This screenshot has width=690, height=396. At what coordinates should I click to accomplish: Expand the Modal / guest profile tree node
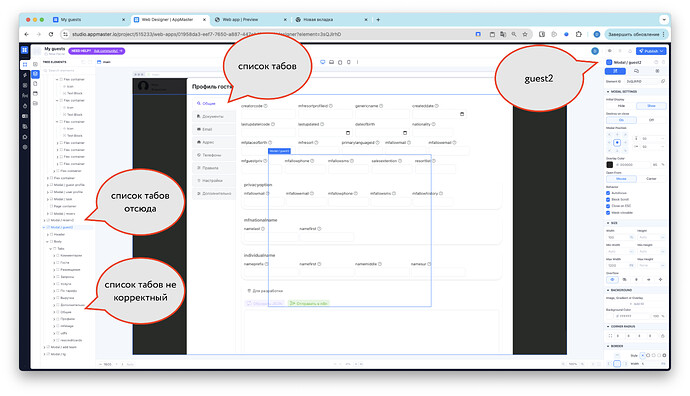click(48, 185)
